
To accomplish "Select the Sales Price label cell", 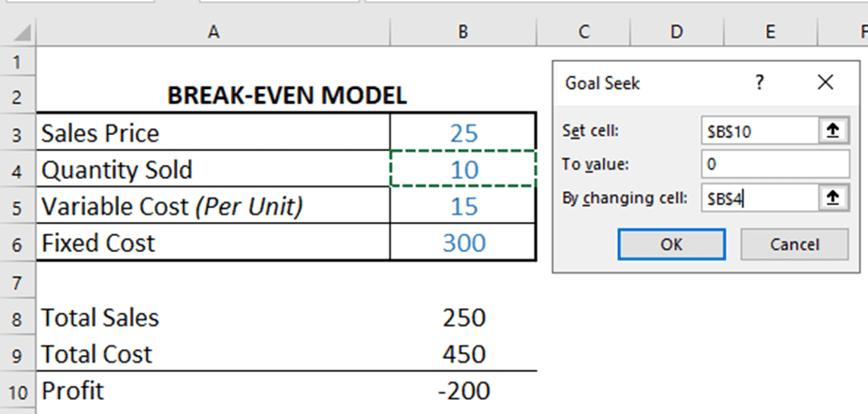I will [x=213, y=132].
